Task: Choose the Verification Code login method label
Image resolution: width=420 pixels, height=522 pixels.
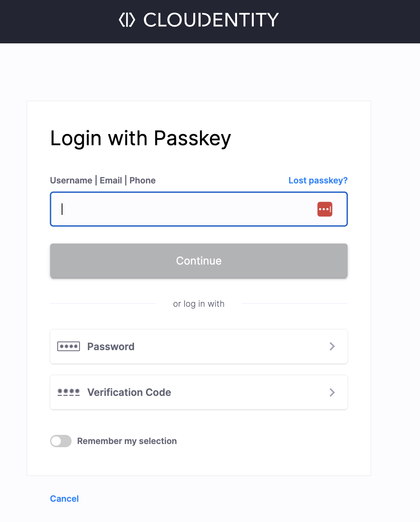Action: (129, 392)
